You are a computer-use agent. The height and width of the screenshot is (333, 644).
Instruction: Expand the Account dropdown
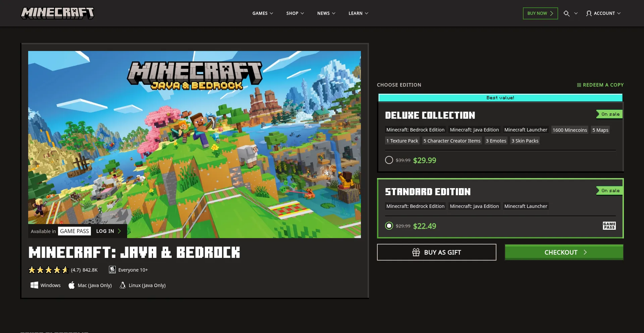tap(603, 13)
